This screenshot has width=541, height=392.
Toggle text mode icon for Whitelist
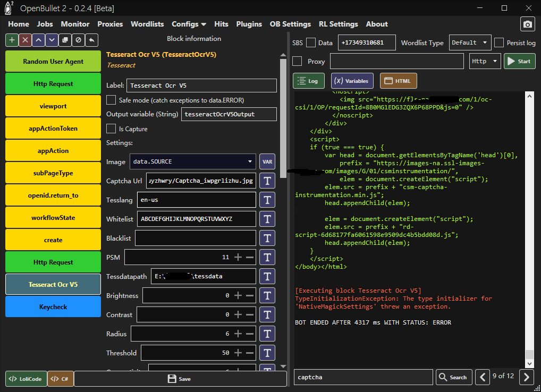pyautogui.click(x=267, y=219)
